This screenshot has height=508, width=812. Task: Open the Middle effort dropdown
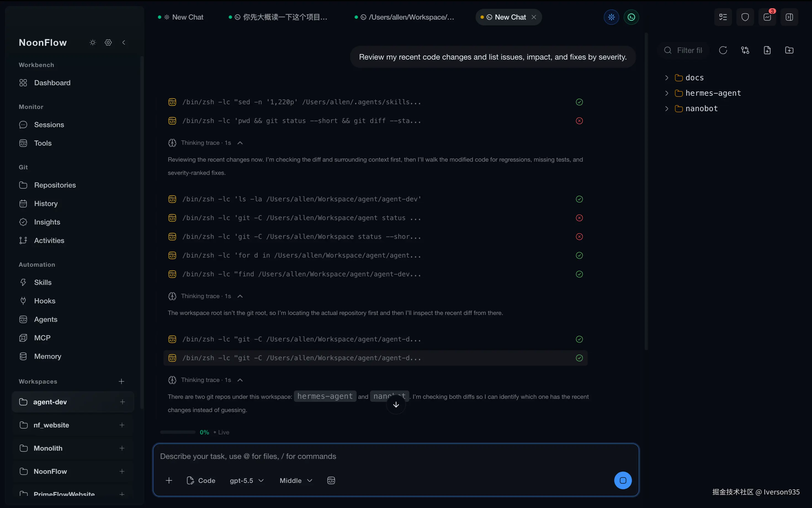296,480
